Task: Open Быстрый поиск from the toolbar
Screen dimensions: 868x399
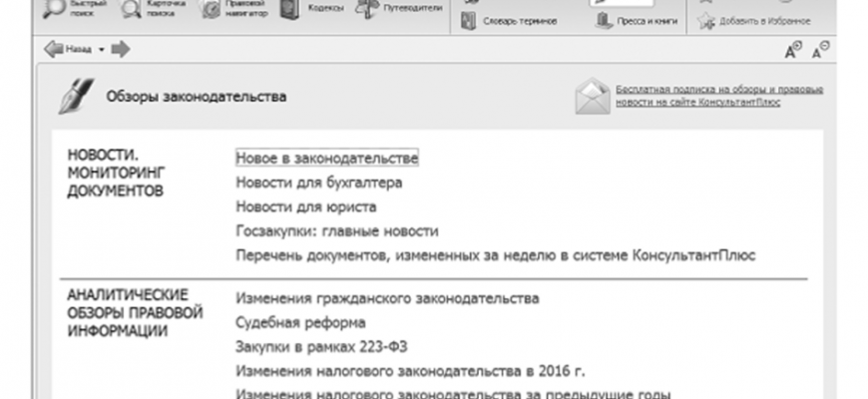Action: (x=74, y=8)
